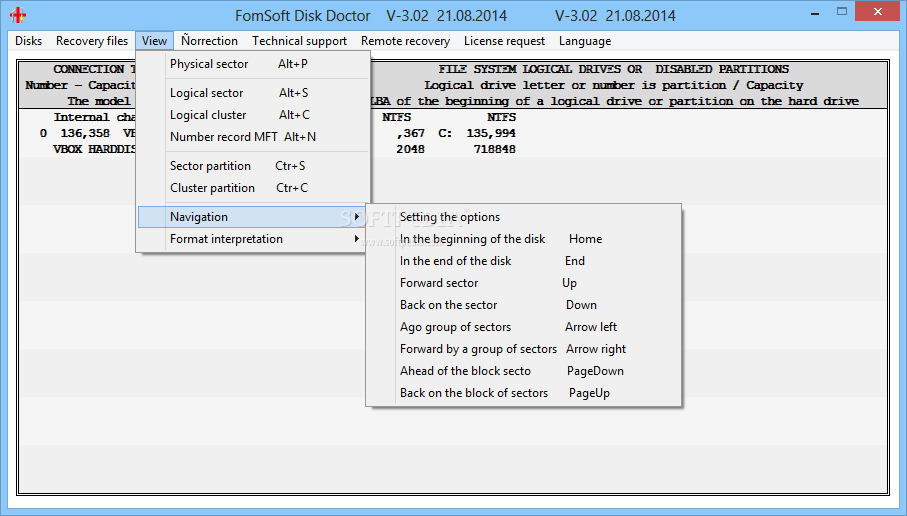Select Setting the options
Image resolution: width=907 pixels, height=516 pixels.
coord(524,217)
